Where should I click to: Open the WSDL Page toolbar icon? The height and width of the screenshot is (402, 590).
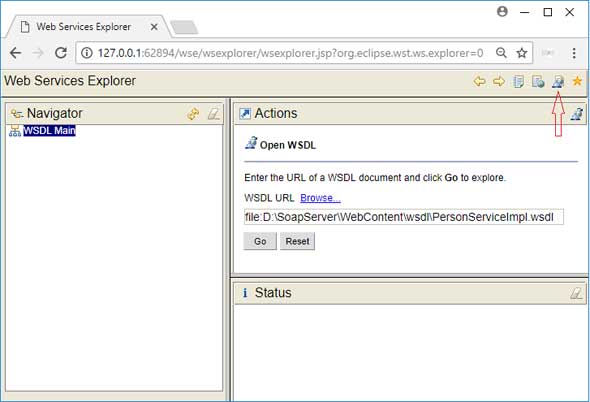pyautogui.click(x=558, y=81)
